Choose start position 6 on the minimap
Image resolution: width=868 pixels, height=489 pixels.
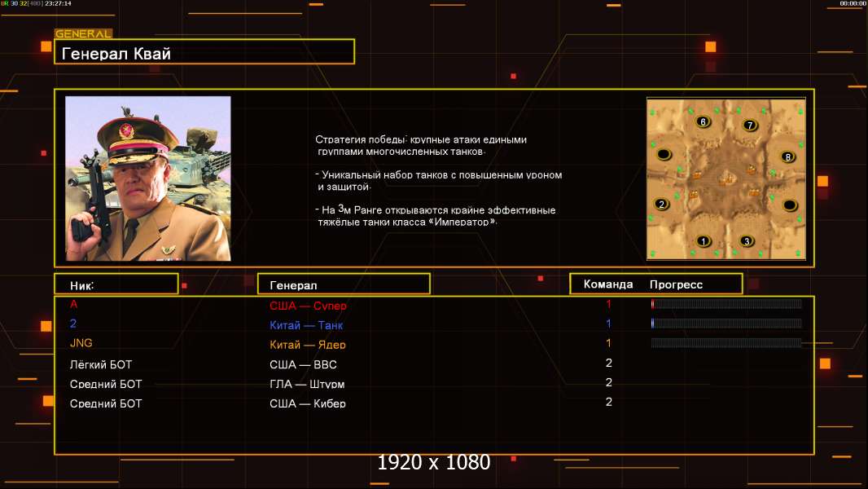(704, 122)
